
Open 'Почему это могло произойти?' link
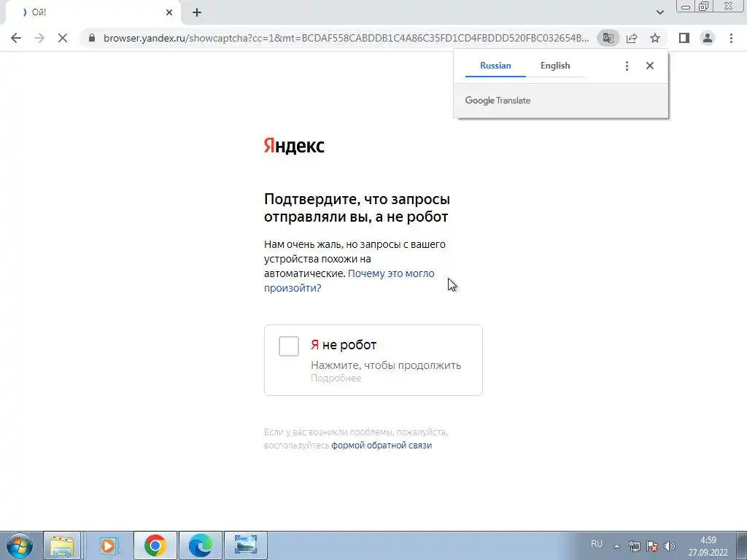[349, 281]
